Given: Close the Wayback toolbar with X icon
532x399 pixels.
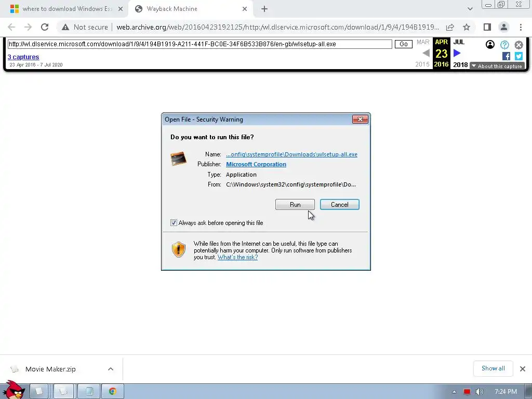Looking at the screenshot, I should [519, 45].
